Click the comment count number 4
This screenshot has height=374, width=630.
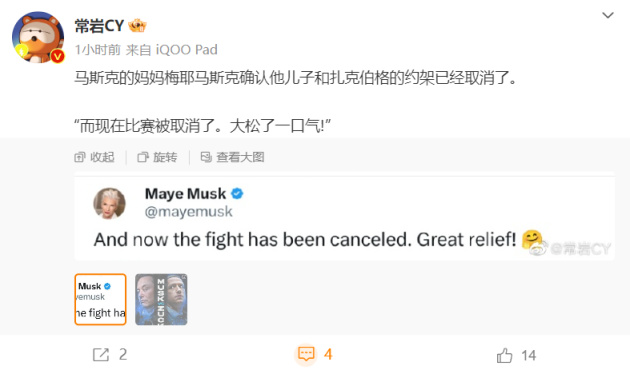[328, 354]
